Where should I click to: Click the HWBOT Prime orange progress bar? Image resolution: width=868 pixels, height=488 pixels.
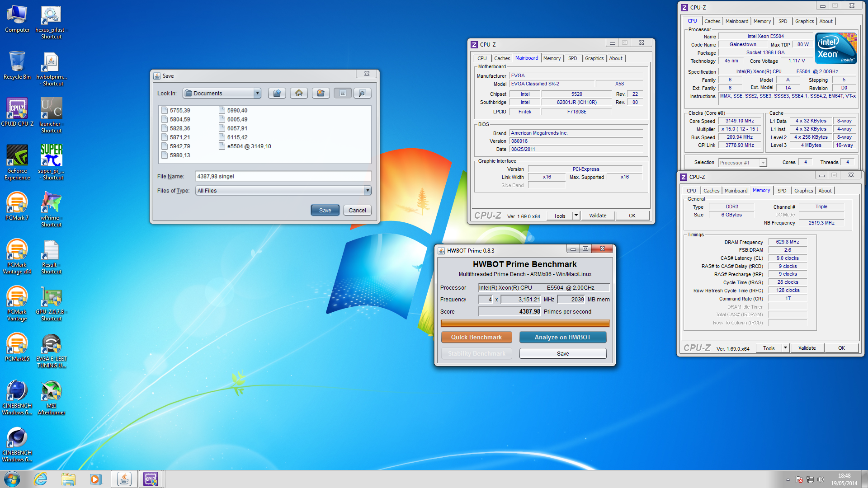[x=525, y=323]
